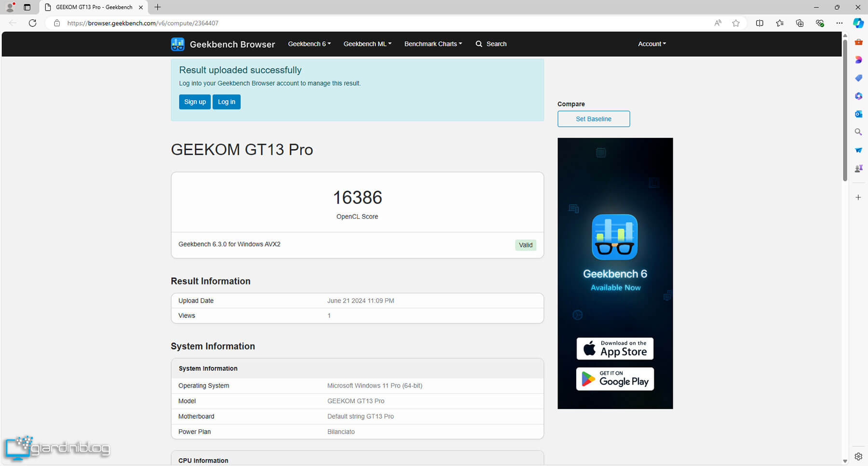Select the Model row GEEKOM GT13 Pro value
868x466 pixels.
[356, 401]
